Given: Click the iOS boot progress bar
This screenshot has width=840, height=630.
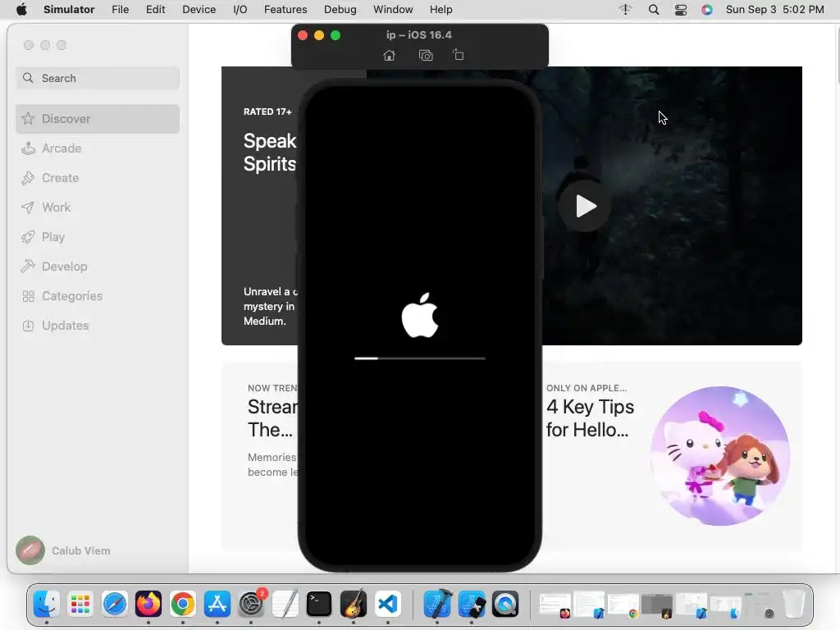Looking at the screenshot, I should [420, 358].
